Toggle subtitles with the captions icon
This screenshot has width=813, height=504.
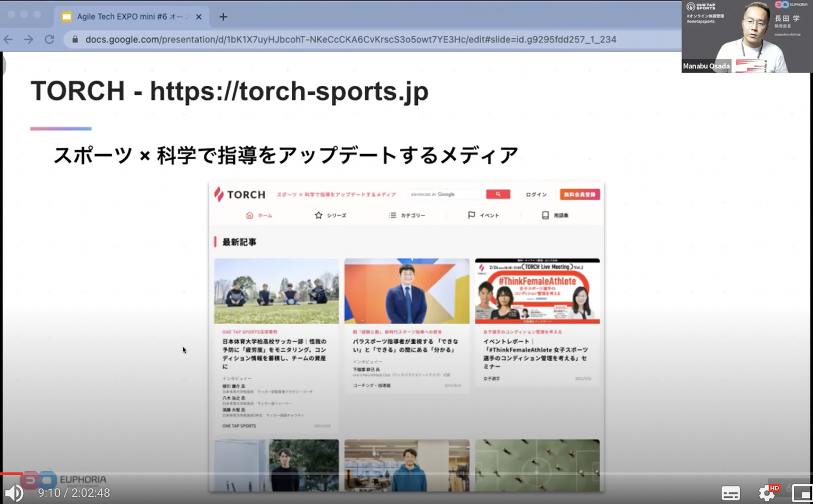(x=731, y=493)
